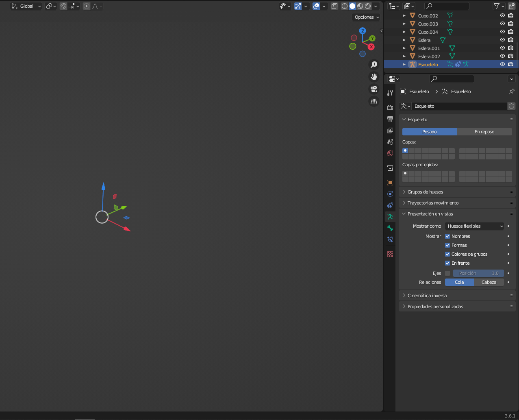Select Cabeza in the Relaciones setting

pos(489,282)
